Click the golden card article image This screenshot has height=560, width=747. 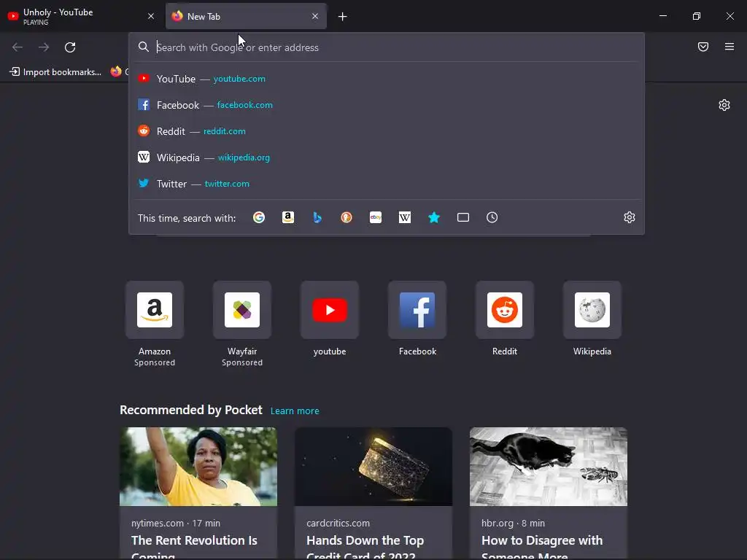point(373,467)
